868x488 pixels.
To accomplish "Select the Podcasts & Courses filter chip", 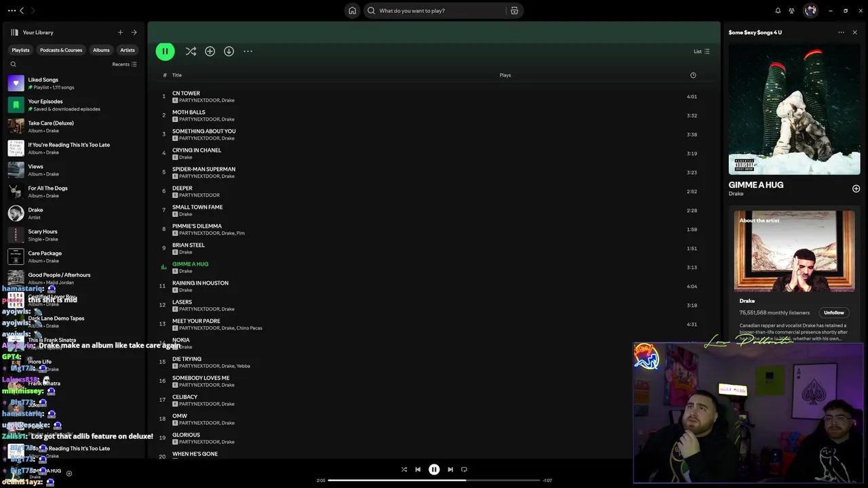I will [x=61, y=50].
